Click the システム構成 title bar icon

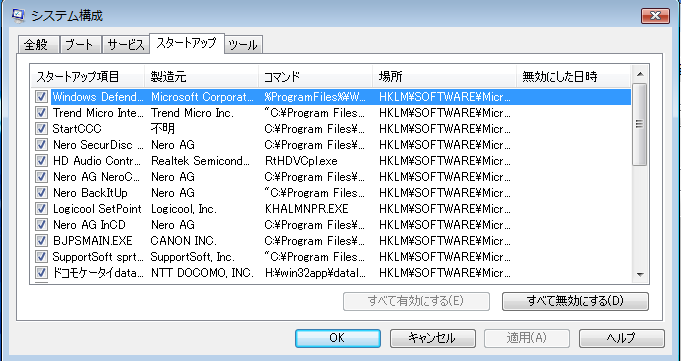(18, 16)
